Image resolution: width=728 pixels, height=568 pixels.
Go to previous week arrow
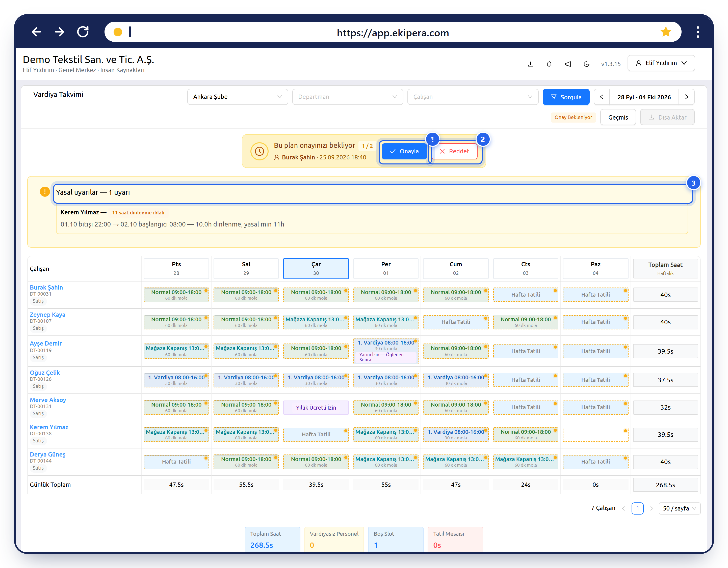[602, 97]
